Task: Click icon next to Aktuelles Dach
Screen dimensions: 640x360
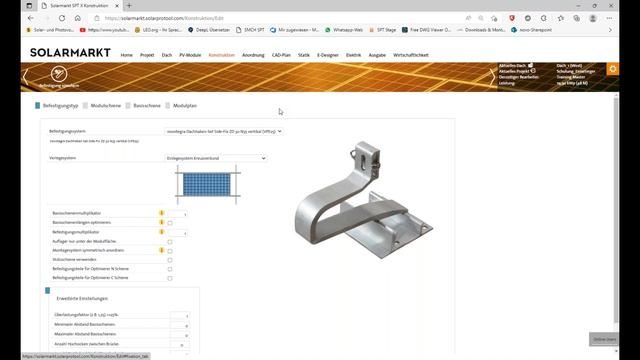Action: 531,65
